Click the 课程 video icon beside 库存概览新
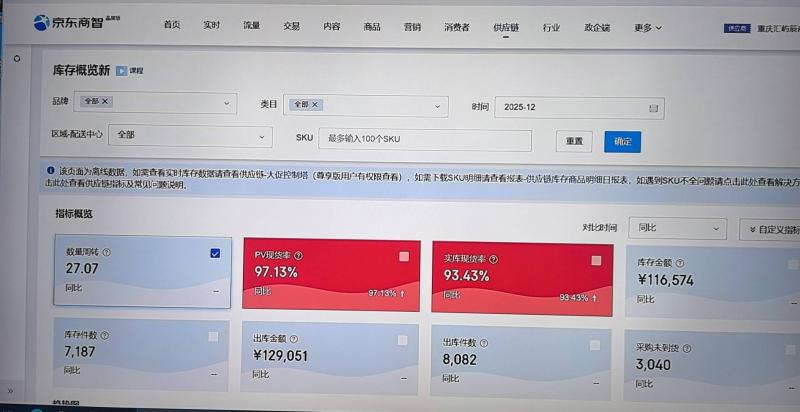The height and width of the screenshot is (412, 800). coord(122,71)
